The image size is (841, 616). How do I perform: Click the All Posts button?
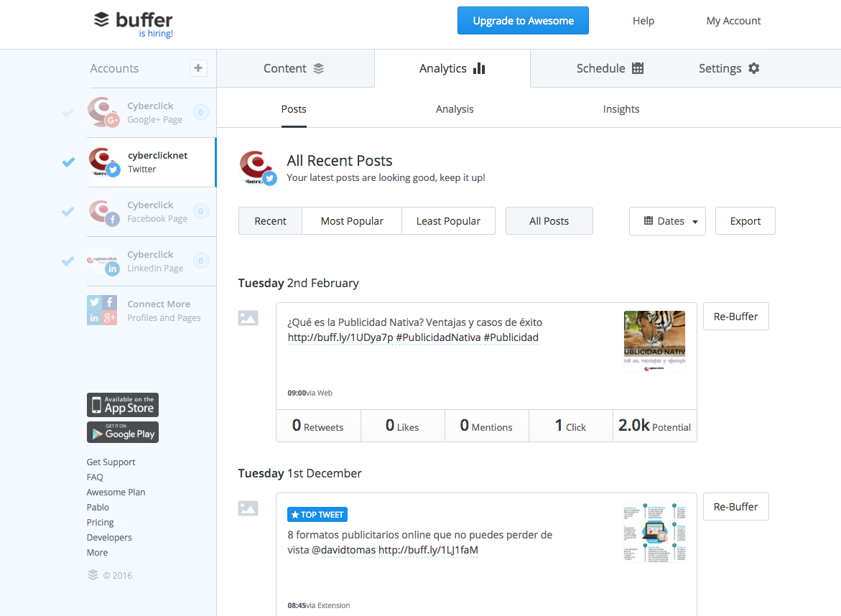[549, 221]
